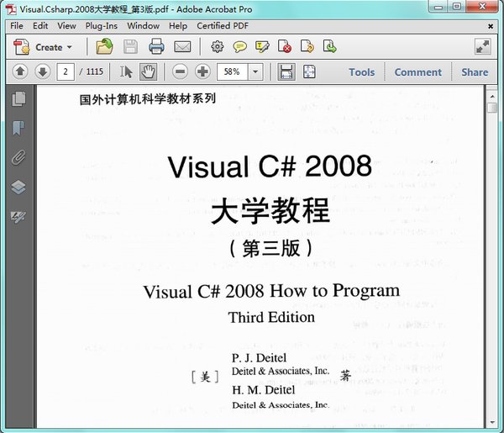
Task: Open a file with folder icon
Action: tap(104, 46)
